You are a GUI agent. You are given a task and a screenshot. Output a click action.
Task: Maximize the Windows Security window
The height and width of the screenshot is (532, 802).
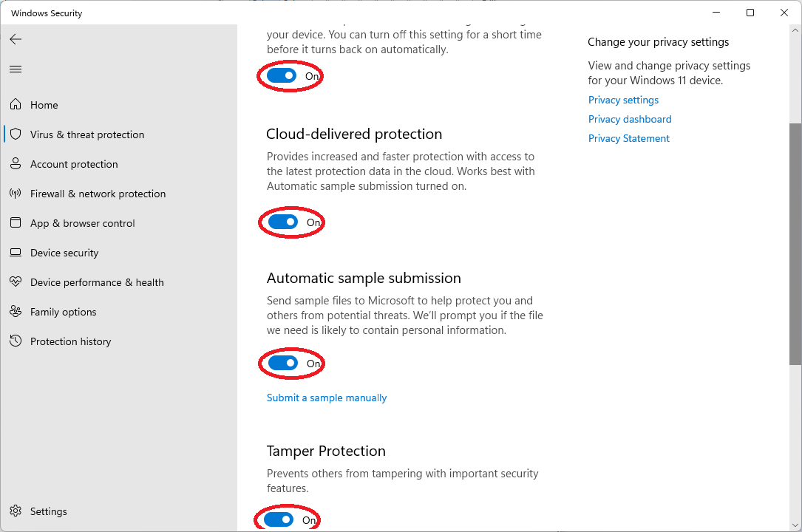click(x=750, y=13)
